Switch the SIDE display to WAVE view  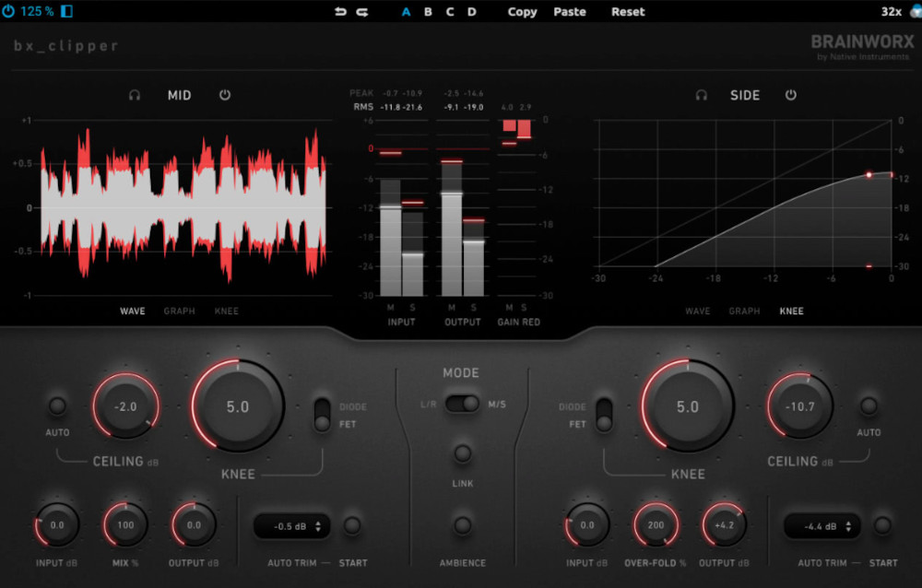click(x=697, y=311)
